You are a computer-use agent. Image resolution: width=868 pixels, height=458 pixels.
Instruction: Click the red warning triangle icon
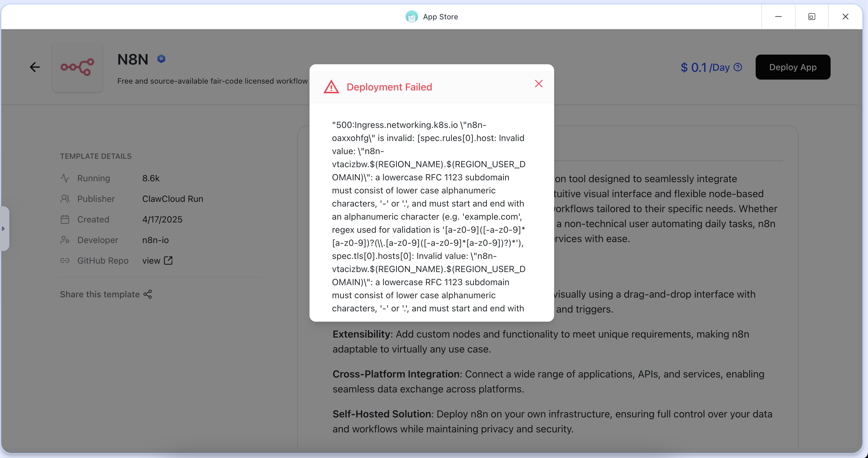[x=331, y=87]
